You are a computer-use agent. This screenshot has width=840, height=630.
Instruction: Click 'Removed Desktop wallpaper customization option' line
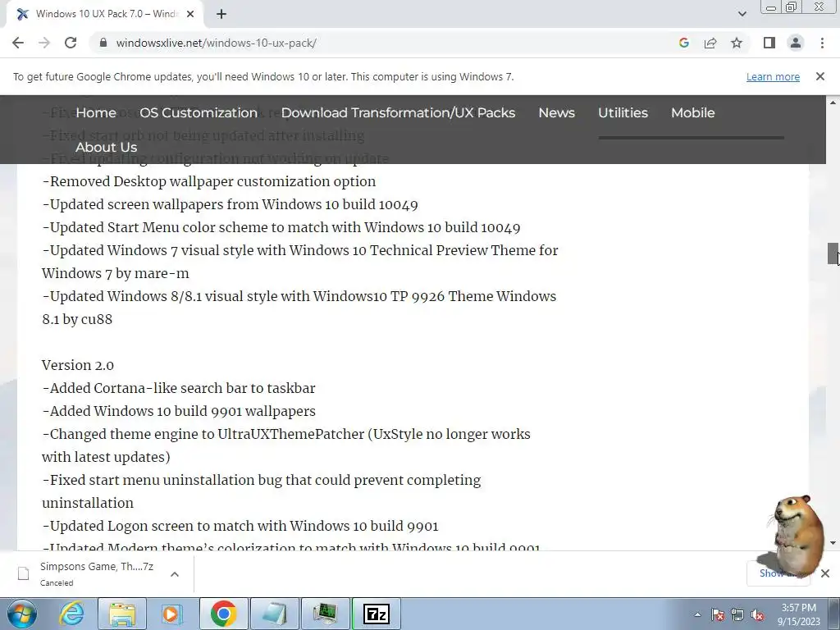pos(209,181)
